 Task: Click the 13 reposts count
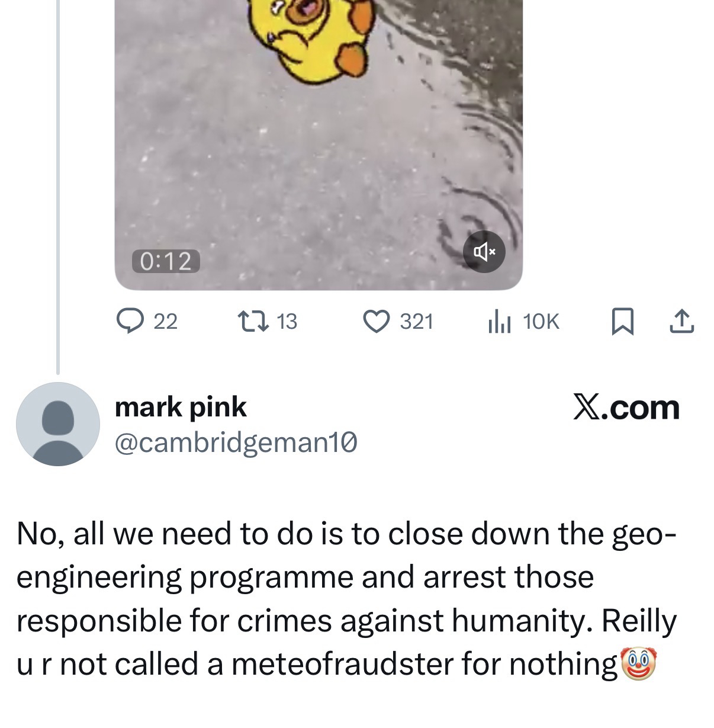coord(287,322)
